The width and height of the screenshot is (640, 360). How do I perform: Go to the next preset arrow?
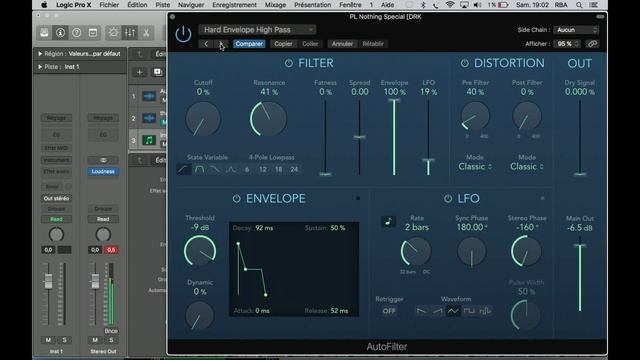(221, 44)
